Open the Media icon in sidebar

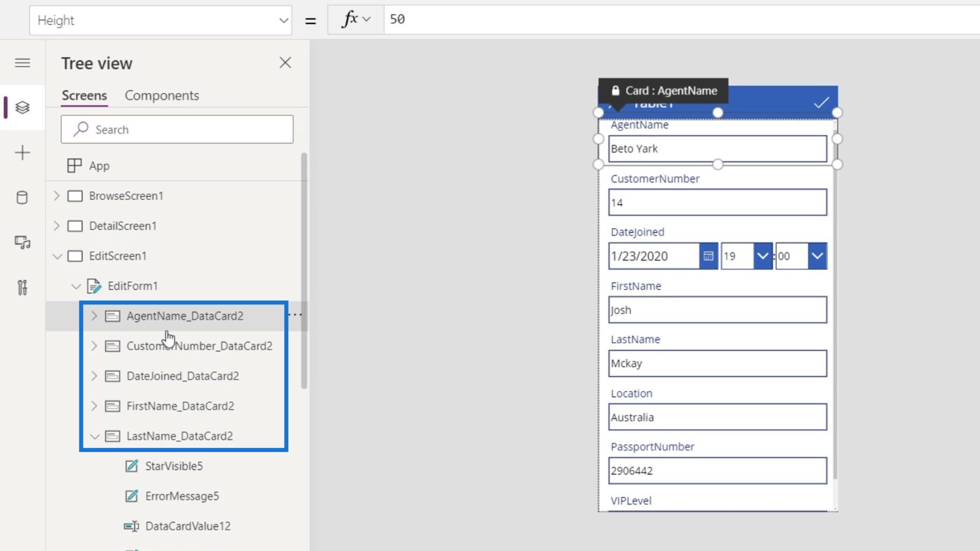click(22, 243)
